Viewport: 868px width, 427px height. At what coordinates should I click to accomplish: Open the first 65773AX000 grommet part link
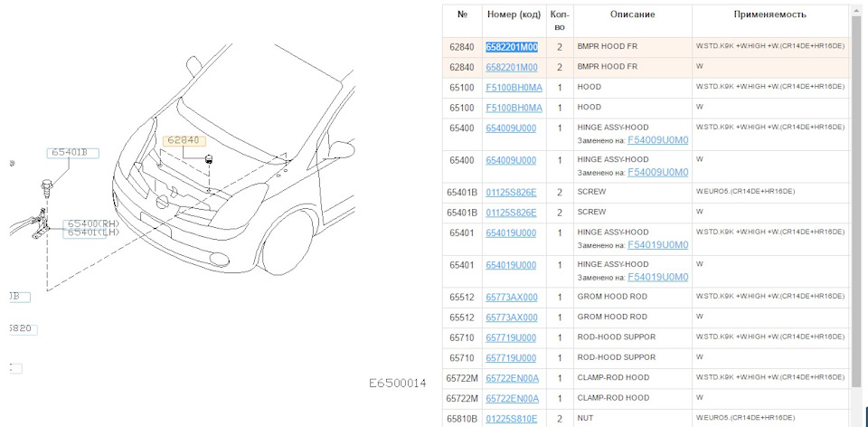click(512, 298)
